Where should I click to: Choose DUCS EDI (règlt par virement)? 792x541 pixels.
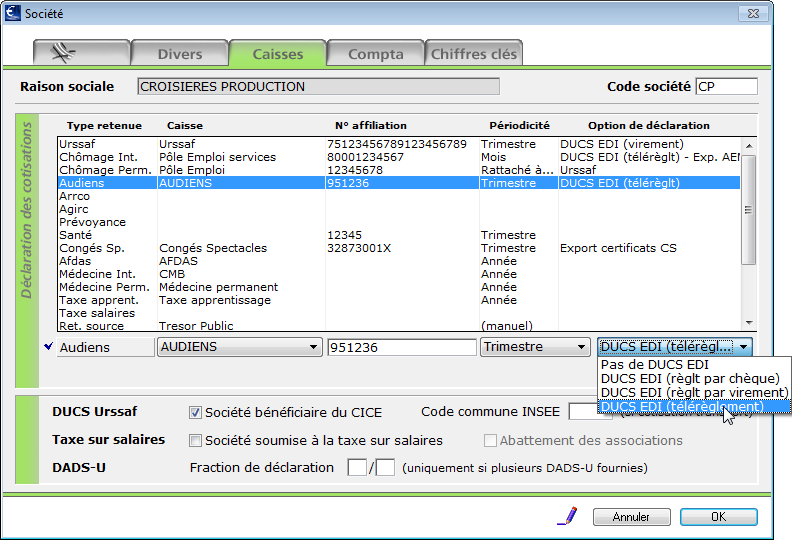click(x=694, y=392)
